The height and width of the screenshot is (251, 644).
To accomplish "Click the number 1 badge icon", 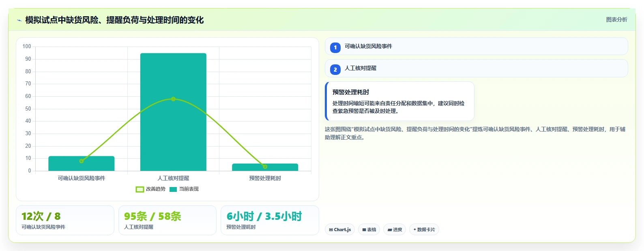I will [335, 47].
